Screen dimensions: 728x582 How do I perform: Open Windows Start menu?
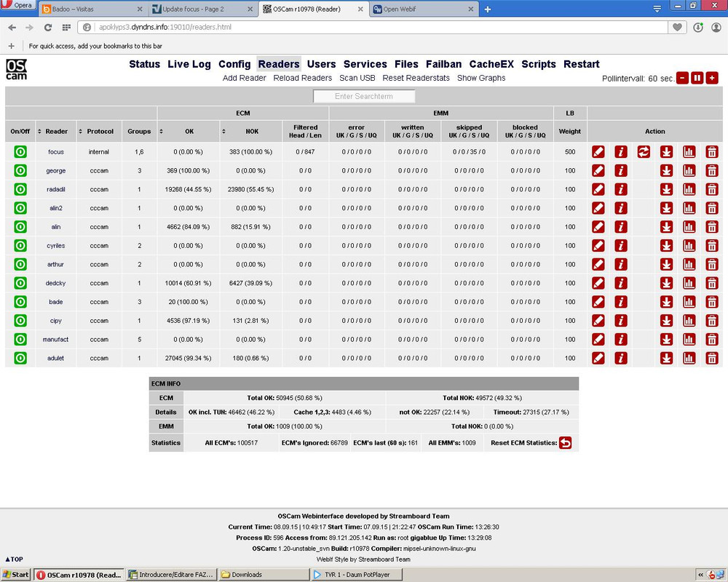(x=15, y=575)
